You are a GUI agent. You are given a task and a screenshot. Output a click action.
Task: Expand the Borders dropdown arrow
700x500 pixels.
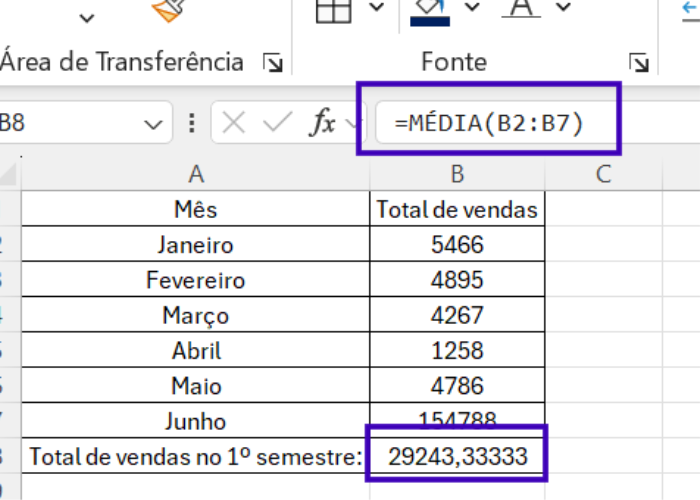click(376, 8)
